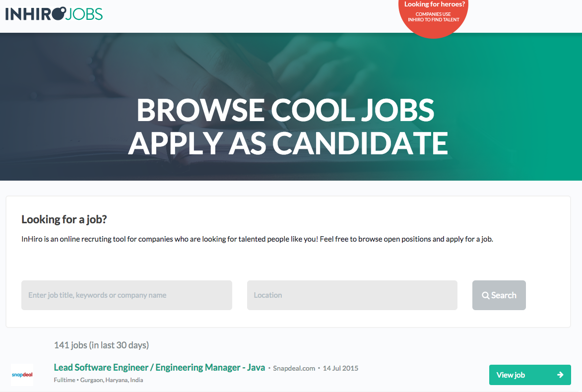Click the 'Apply as Candidate' headline line
Image resolution: width=582 pixels, height=392 pixels.
(x=288, y=143)
